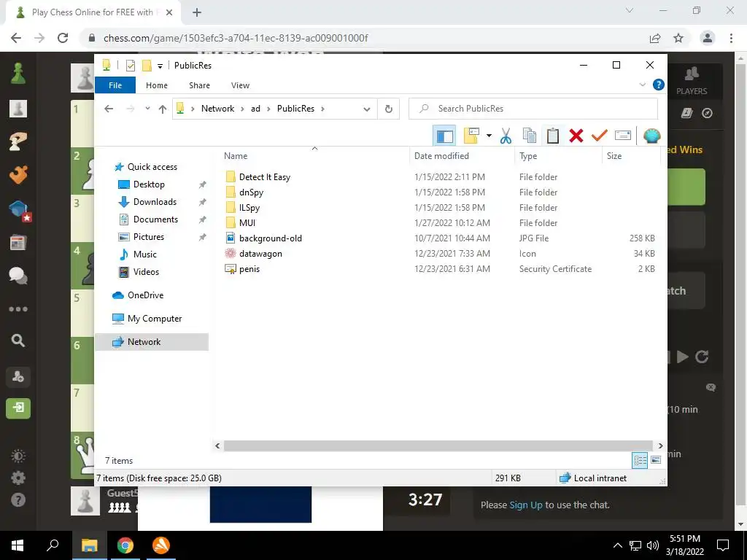Screen dimensions: 747x560
Task: Refresh the PublicRes folder view
Action: [389, 109]
